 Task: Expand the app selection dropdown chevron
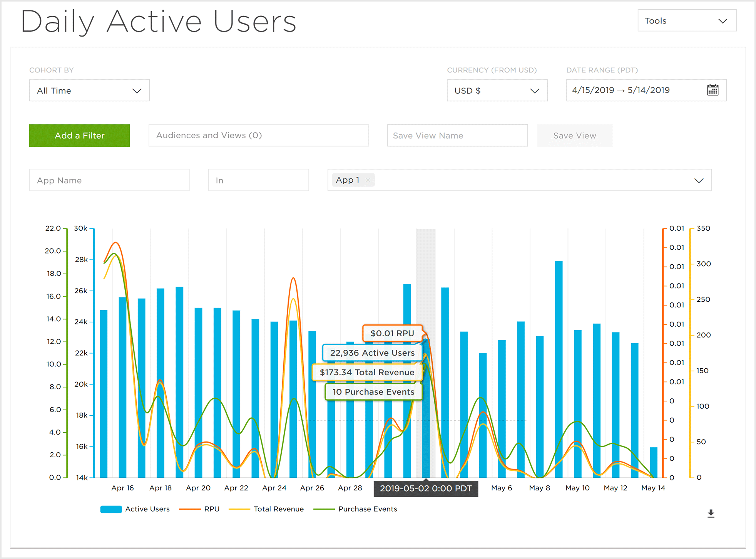(x=699, y=180)
